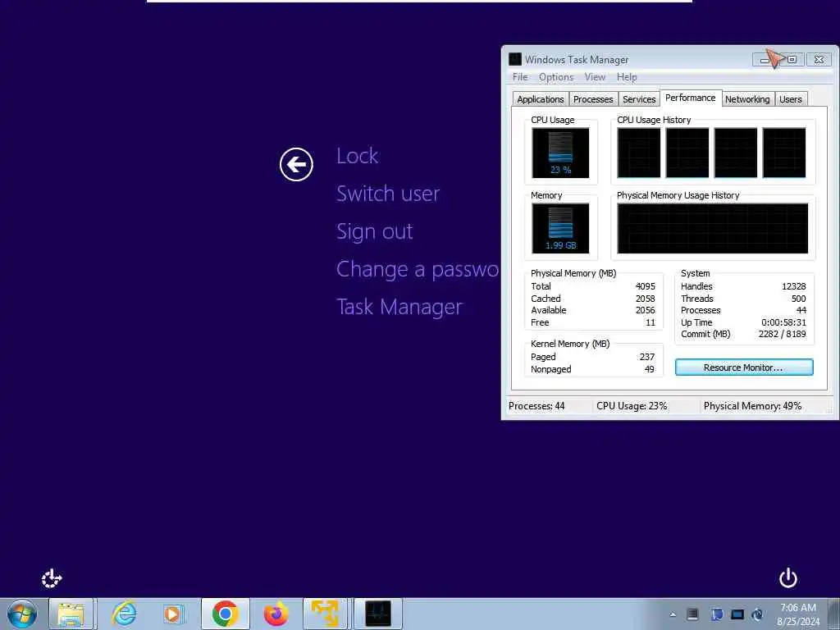
Task: Click the monitor display tray icon
Action: [737, 614]
